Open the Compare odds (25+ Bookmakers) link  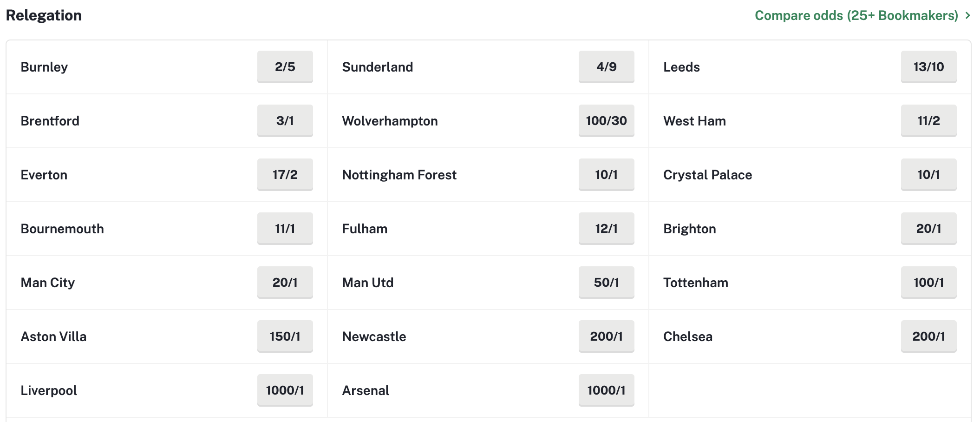[856, 15]
